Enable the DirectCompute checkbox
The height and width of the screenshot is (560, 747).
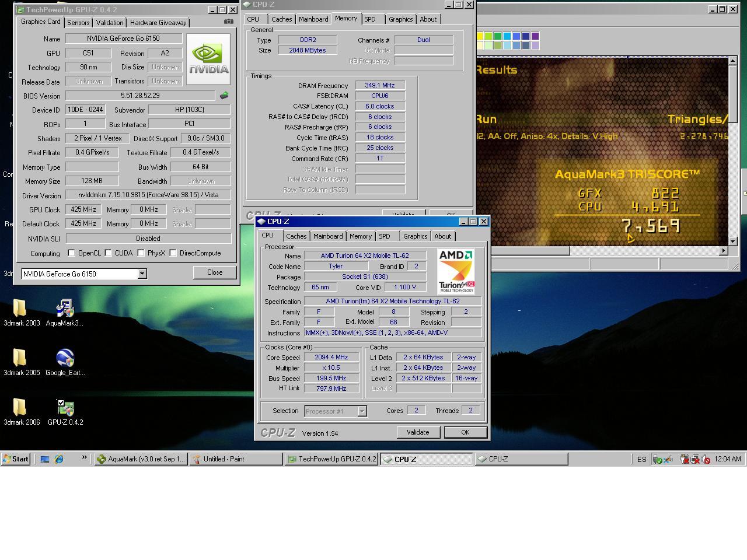tap(173, 253)
